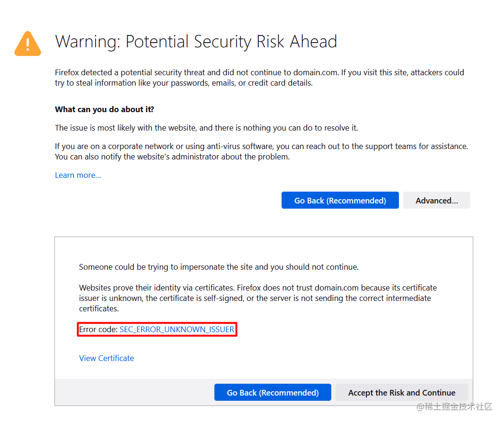Viewport: 504px width, 423px height.
Task: Open View Certificate
Action: click(106, 358)
